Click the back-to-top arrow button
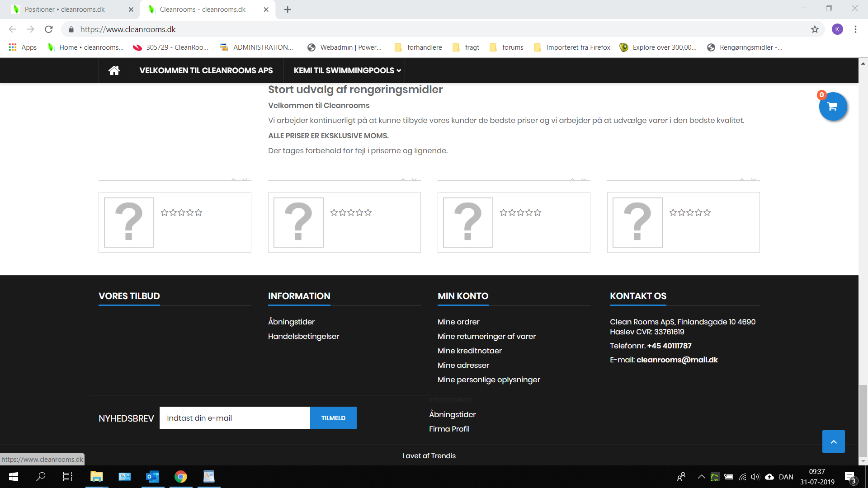This screenshot has width=868, height=488. click(x=834, y=441)
